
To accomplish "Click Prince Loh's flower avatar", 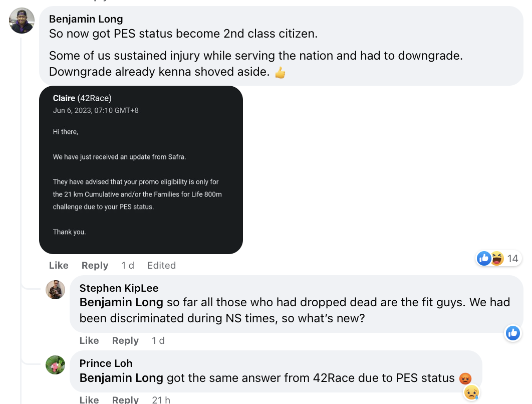I will pyautogui.click(x=56, y=365).
